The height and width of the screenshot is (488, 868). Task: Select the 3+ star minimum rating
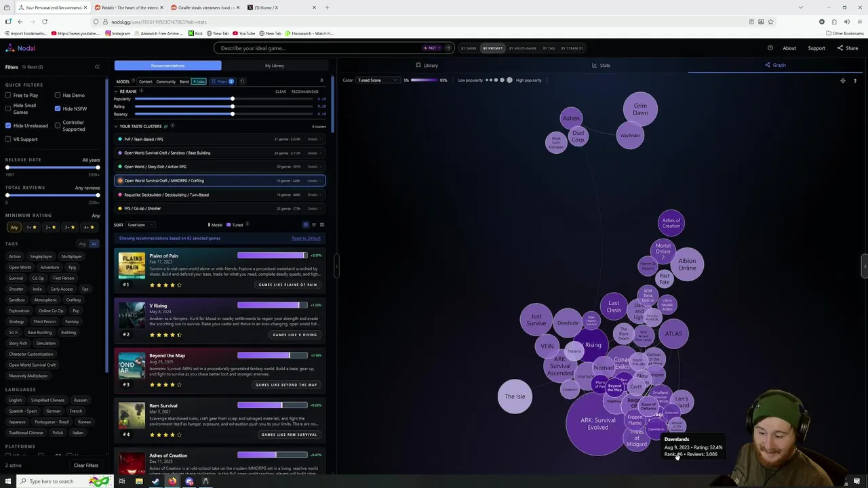pyautogui.click(x=69, y=227)
